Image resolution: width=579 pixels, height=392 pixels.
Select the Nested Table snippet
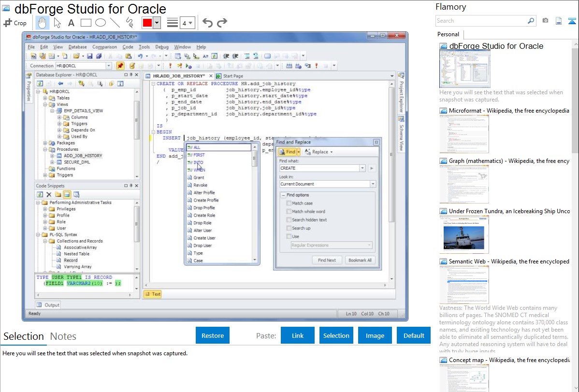[x=76, y=254]
